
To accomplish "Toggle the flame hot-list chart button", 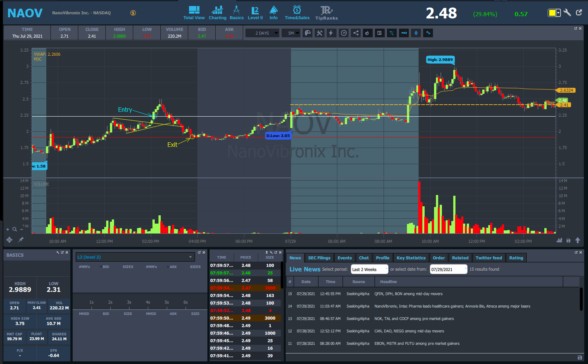I will [x=367, y=33].
